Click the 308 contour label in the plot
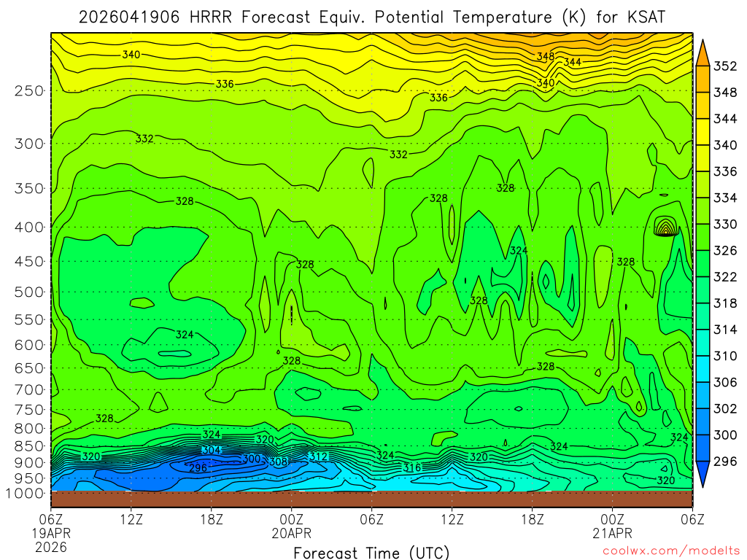747x560 pixels. point(278,462)
